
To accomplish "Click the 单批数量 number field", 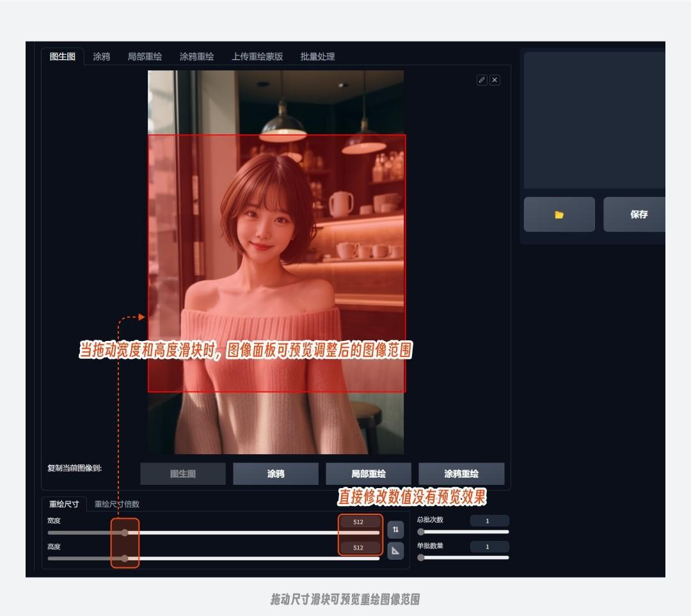I will pos(489,547).
